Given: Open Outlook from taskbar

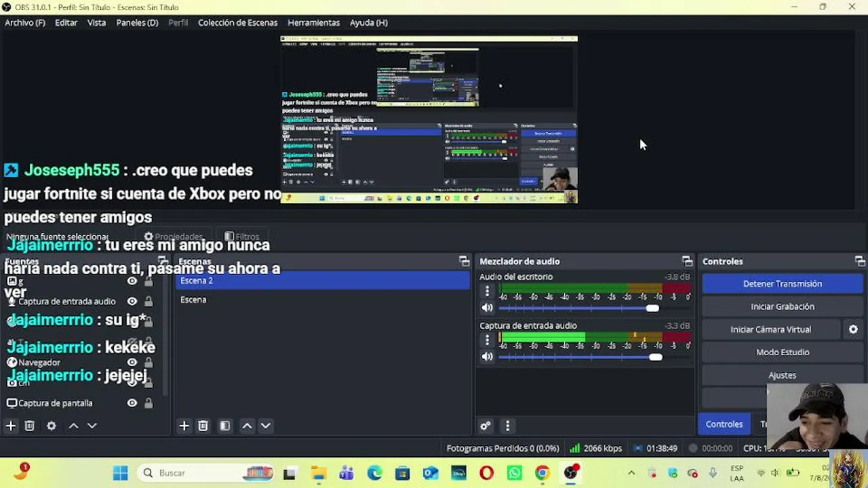Looking at the screenshot, I should (x=430, y=473).
